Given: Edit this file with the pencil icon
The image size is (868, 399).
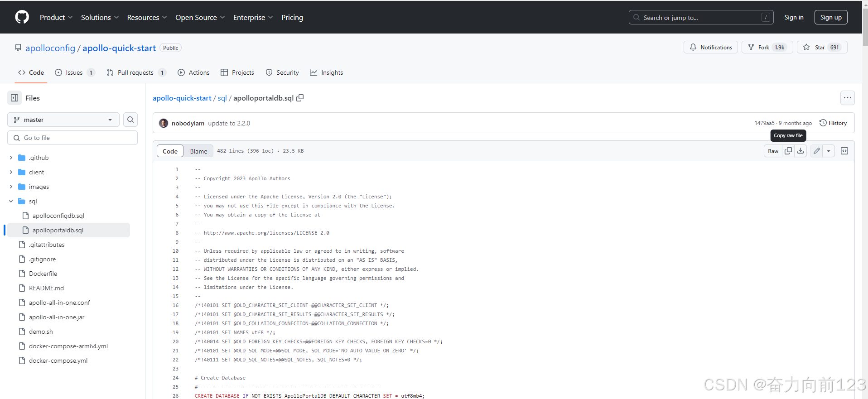Looking at the screenshot, I should point(816,151).
